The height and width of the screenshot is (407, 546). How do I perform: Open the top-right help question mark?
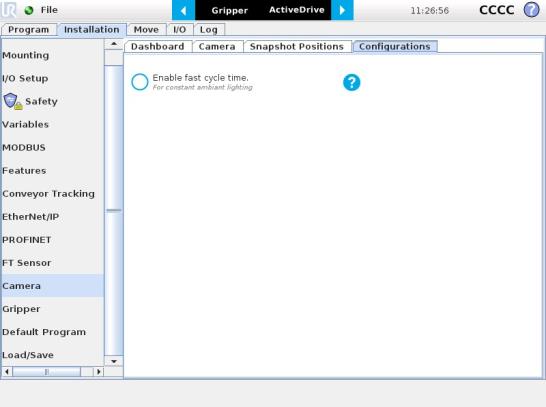coord(531,10)
